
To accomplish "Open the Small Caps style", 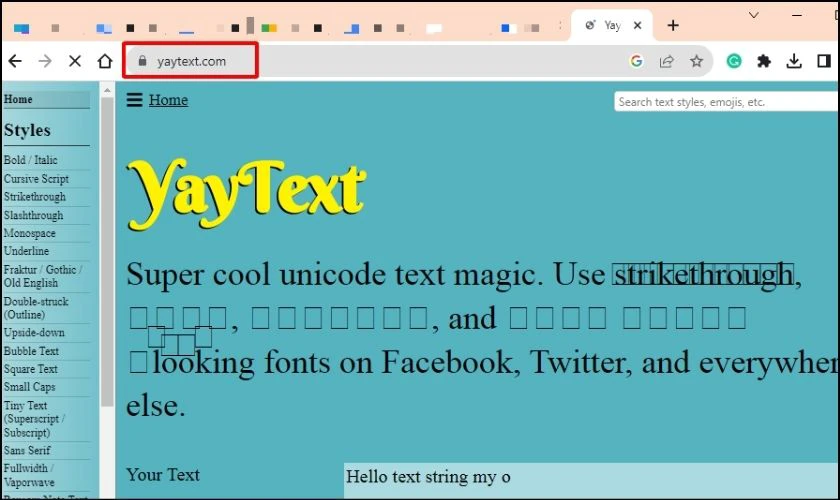I will 29,387.
